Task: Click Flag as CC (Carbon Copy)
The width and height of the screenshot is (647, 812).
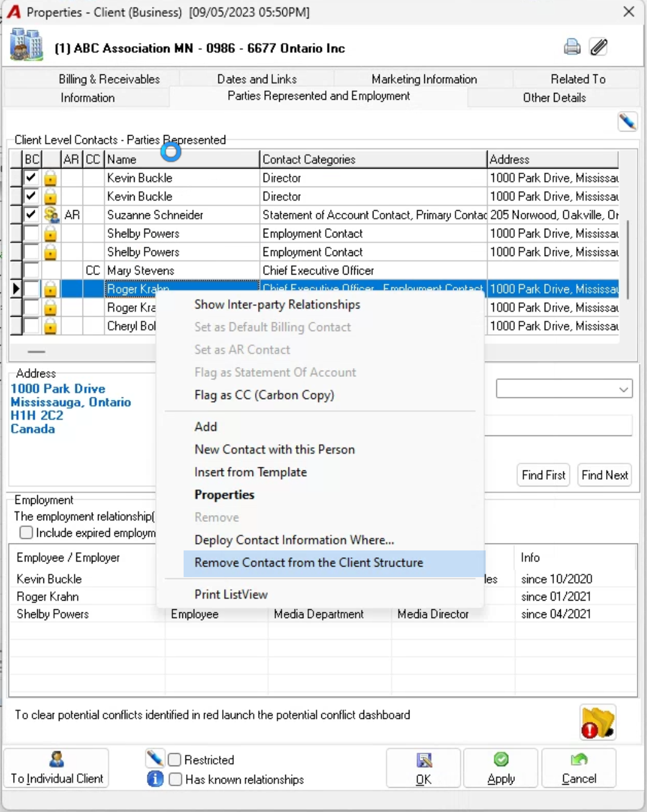Action: pos(264,395)
